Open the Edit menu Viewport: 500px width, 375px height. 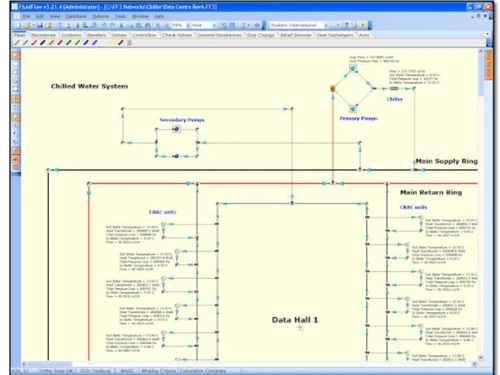pyautogui.click(x=40, y=16)
